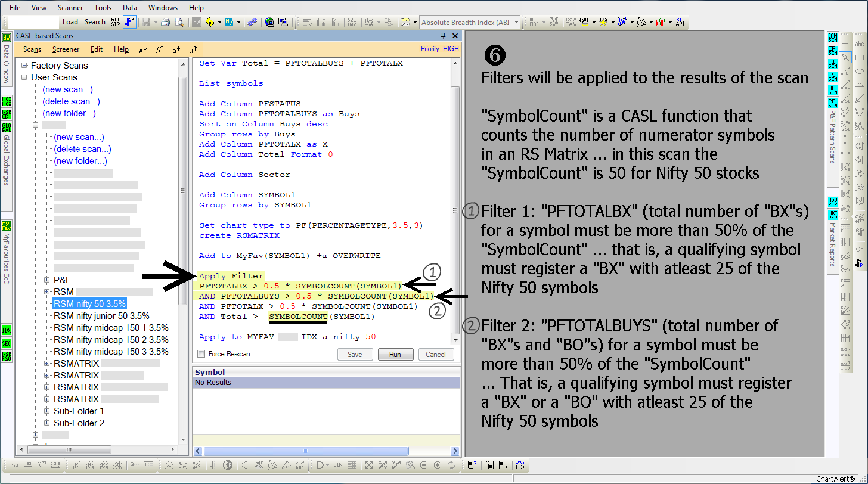Open the Screener menu in CASL panel
This screenshot has height=484, width=868.
[66, 49]
